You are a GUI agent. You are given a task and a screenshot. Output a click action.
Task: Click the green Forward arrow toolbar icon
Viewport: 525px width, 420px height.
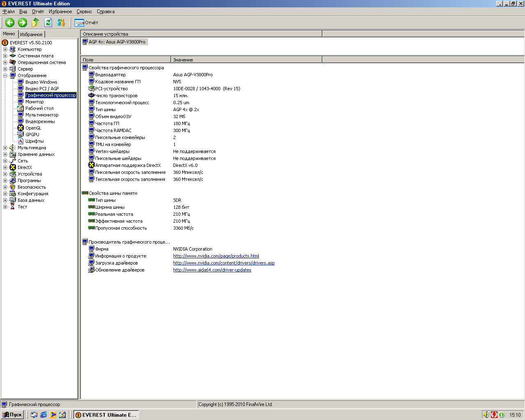[23, 23]
